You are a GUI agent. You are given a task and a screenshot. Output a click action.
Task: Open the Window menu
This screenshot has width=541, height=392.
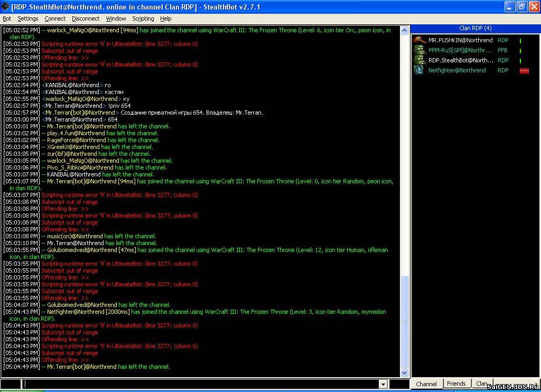116,18
